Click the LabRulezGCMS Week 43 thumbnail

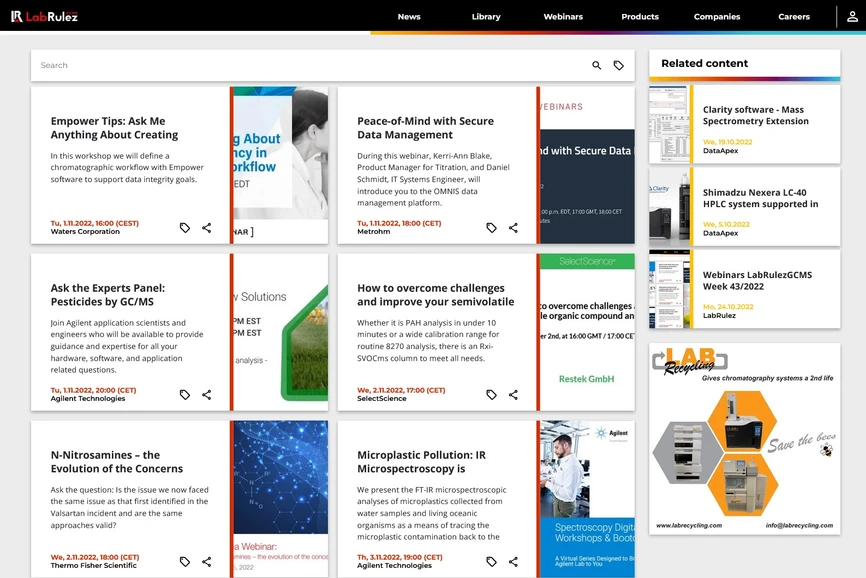pyautogui.click(x=669, y=289)
